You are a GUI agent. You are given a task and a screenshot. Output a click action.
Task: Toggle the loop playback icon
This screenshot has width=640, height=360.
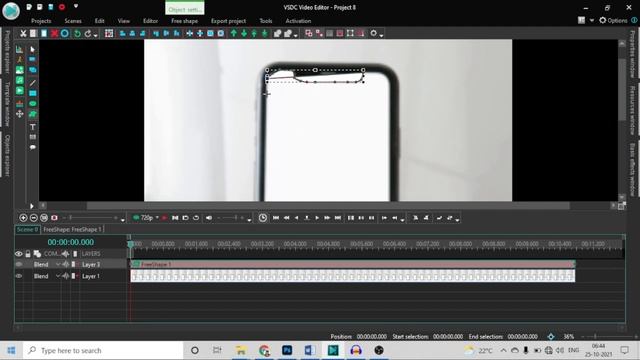[x=196, y=218]
